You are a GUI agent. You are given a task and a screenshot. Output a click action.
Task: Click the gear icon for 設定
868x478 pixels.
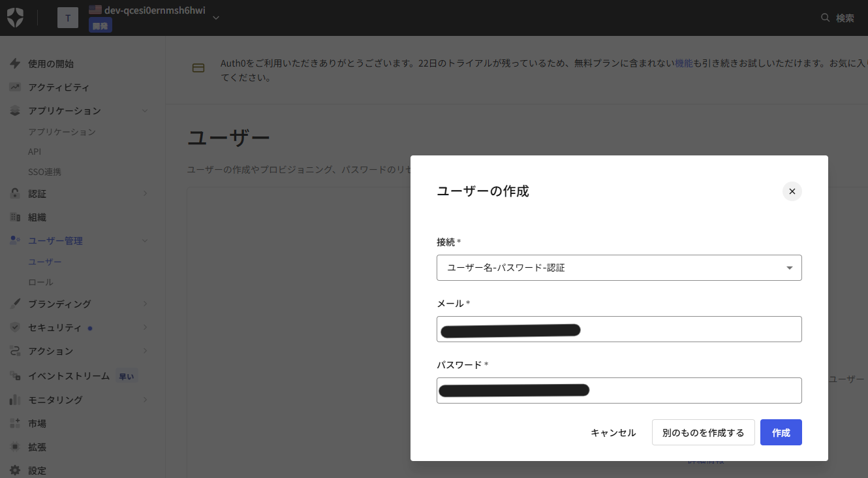[15, 470]
